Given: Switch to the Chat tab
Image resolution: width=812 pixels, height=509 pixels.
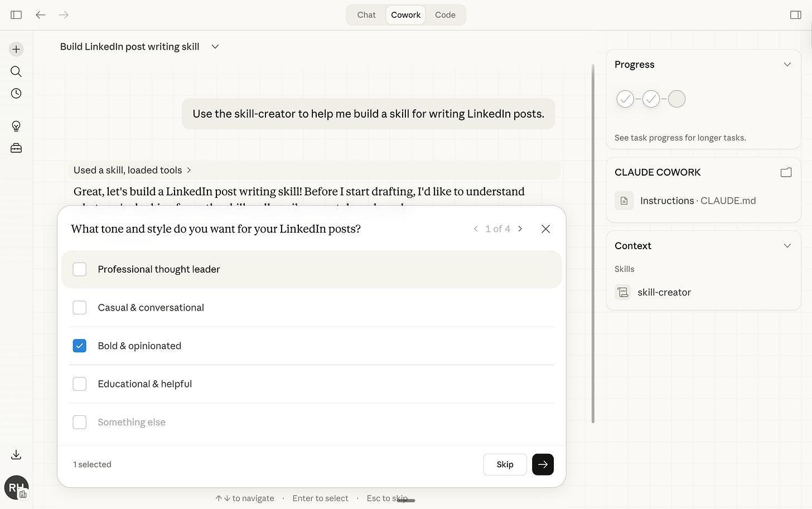Looking at the screenshot, I should tap(366, 15).
